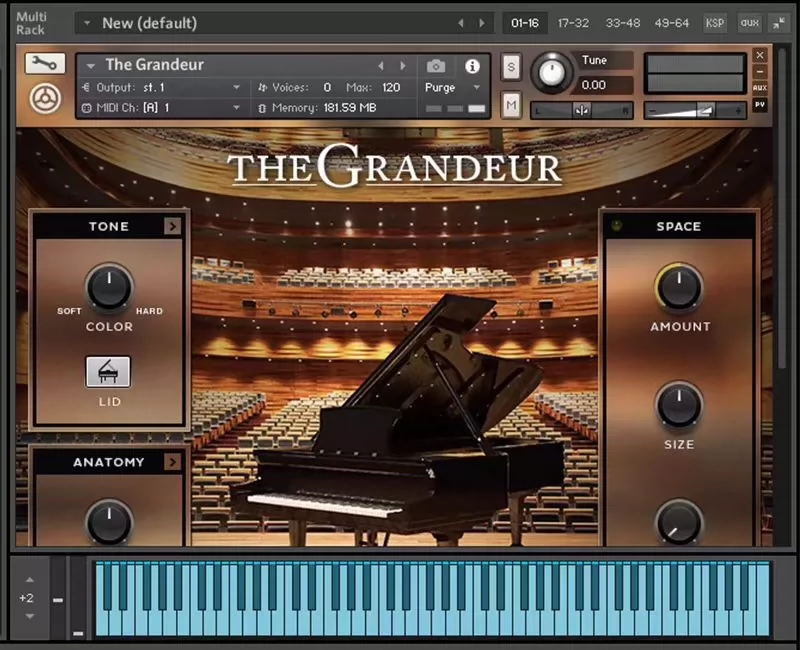This screenshot has height=650, width=800.
Task: Click the SPACE panel title
Action: pos(679,226)
